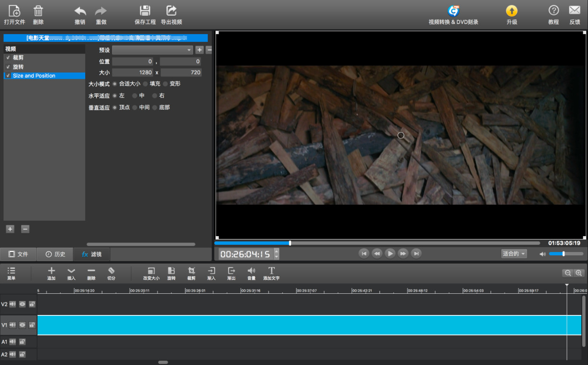The height and width of the screenshot is (365, 588).
Task: Select the 变形 size mode radio button
Action: (x=166, y=84)
